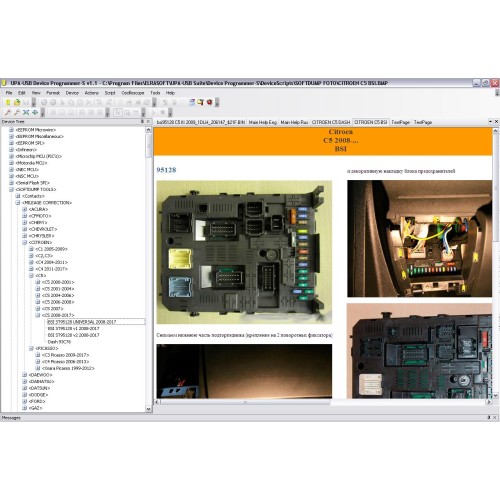Open the document tab list dropdown arrow
The height and width of the screenshot is (500, 500).
490,122
